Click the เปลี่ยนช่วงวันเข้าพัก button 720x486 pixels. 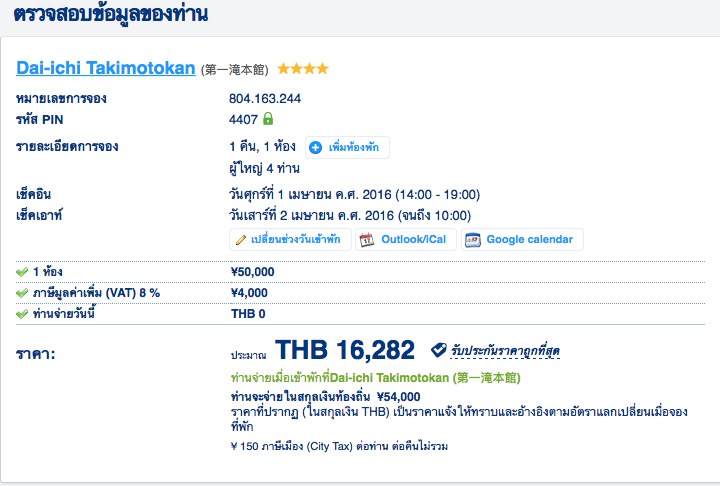tap(296, 240)
